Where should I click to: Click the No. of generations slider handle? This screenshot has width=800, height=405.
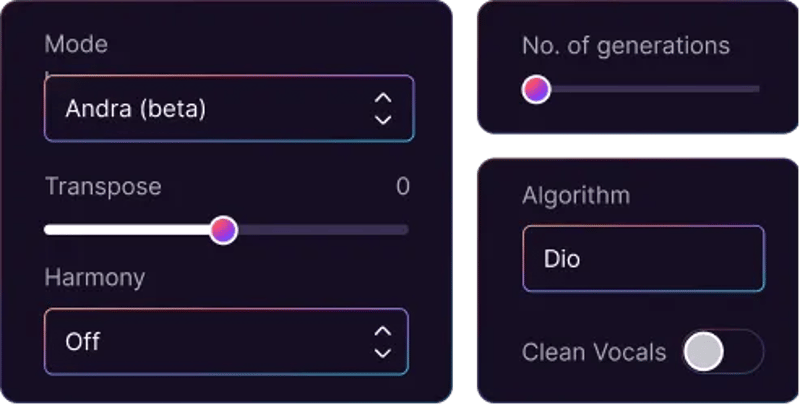click(537, 89)
